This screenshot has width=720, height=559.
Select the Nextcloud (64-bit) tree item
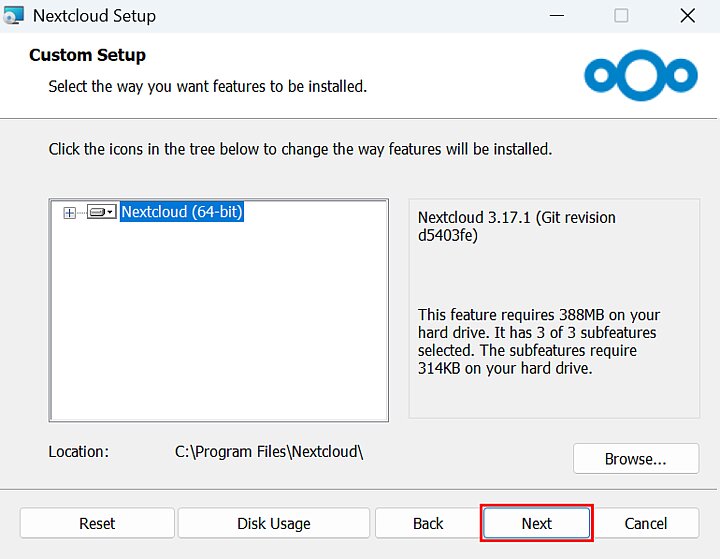point(182,212)
